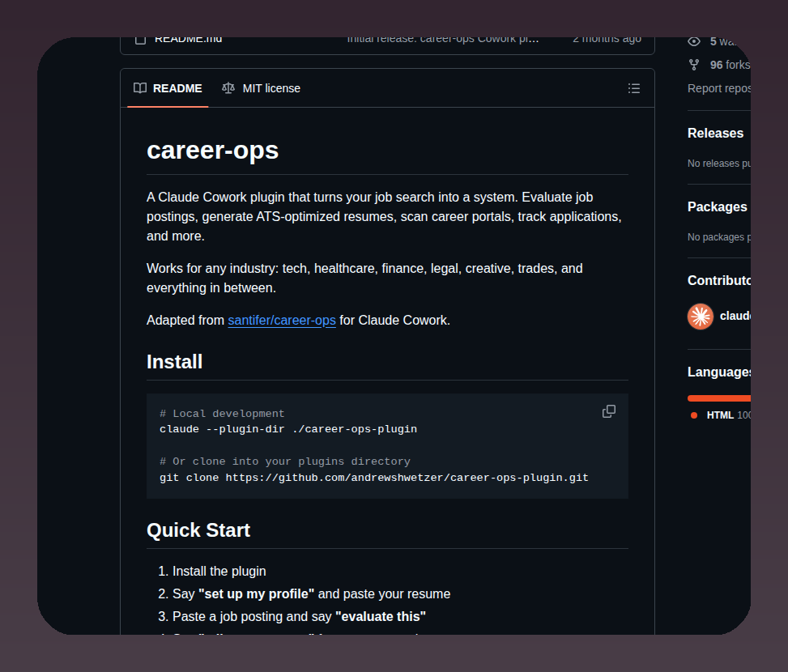
Task: Click the Install section heading
Action: [x=174, y=362]
